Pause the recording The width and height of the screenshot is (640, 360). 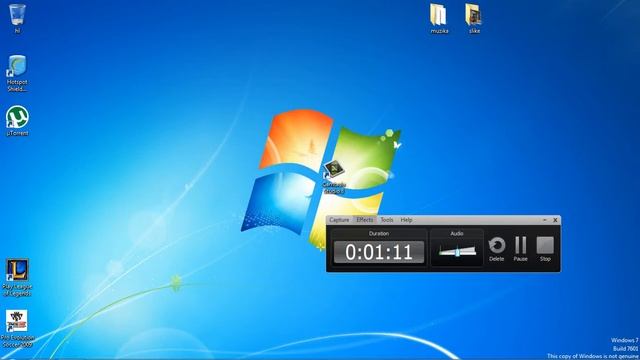[x=520, y=249]
